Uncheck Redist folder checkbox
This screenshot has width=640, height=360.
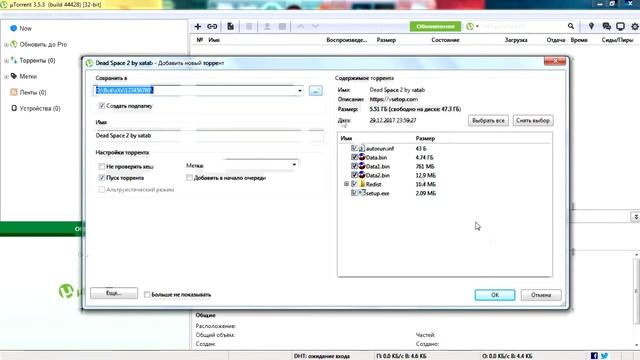[x=354, y=184]
